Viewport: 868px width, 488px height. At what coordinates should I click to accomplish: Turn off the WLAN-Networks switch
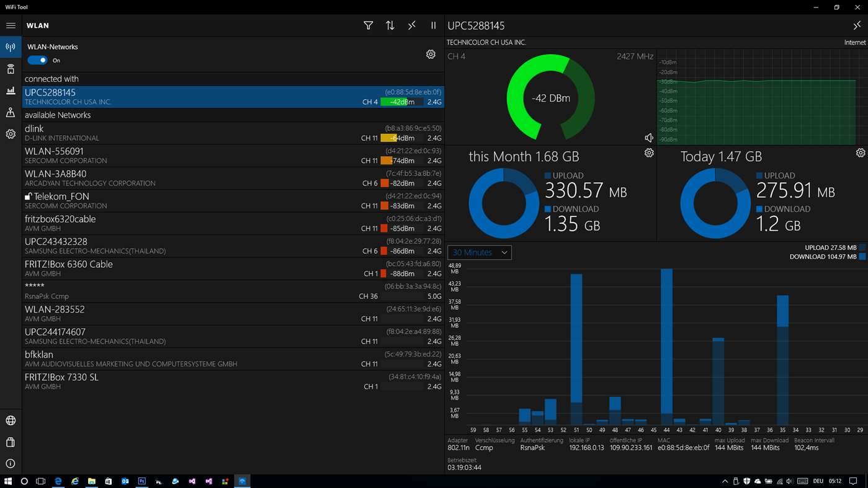(37, 60)
